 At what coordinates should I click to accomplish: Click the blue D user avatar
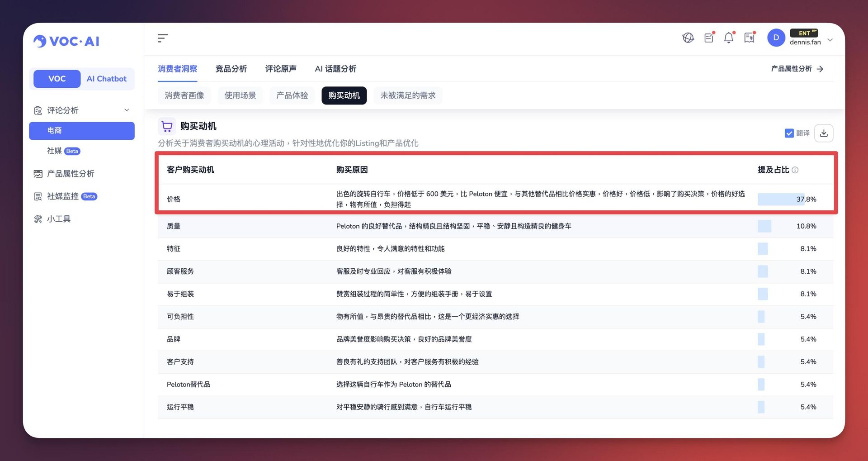pos(776,38)
